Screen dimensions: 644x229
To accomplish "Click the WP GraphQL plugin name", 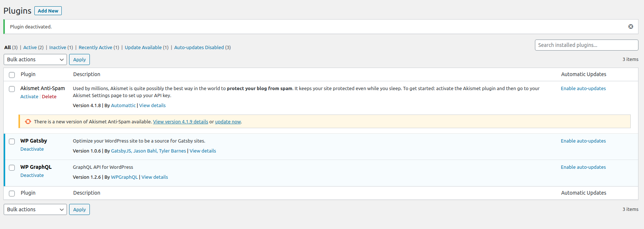I will [36, 167].
